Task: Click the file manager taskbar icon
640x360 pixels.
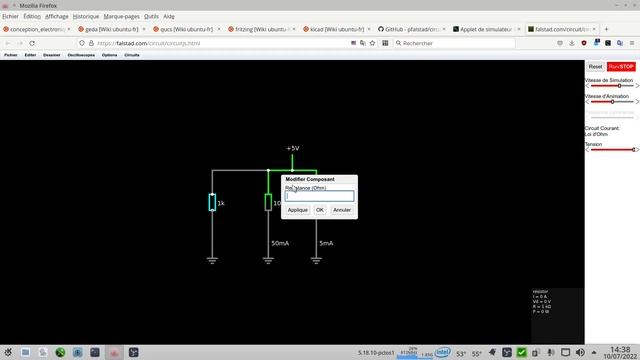Action: tap(25, 352)
